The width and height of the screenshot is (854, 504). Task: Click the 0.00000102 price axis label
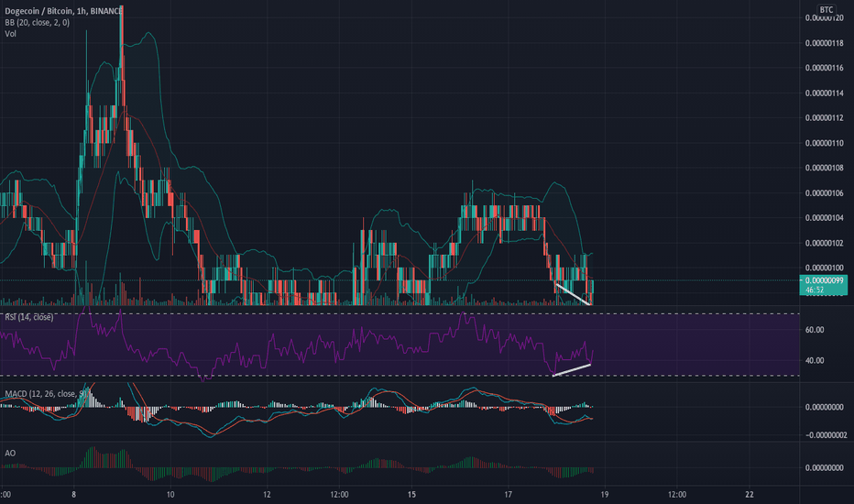pos(824,243)
